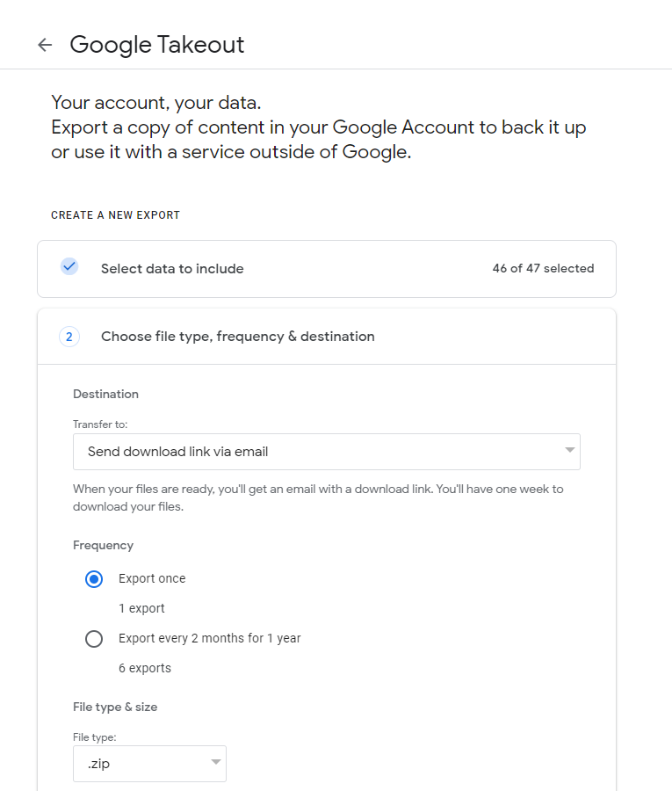Select Export every 2 months radio button
Screen dimensions: 672x791
[94, 639]
